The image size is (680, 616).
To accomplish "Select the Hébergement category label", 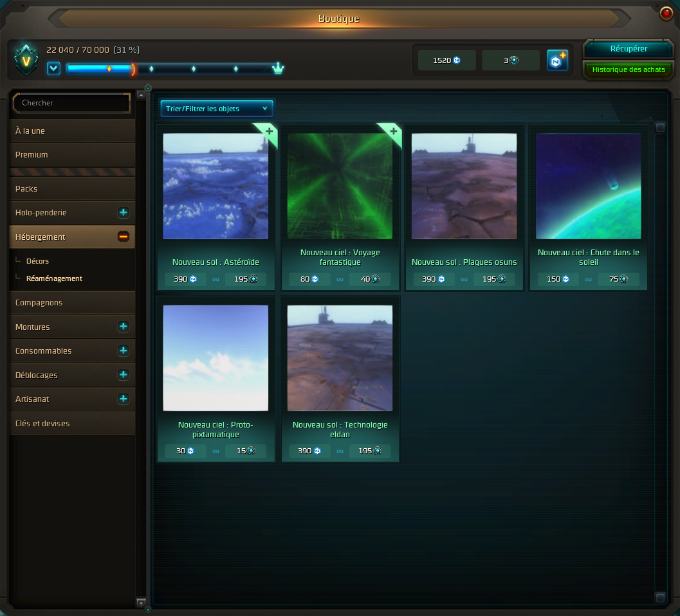I will 40,237.
